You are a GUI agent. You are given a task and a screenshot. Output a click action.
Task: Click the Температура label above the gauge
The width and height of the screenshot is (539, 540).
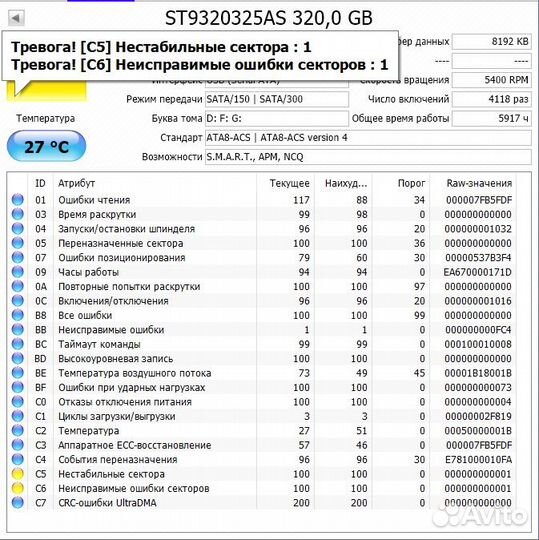[45, 118]
